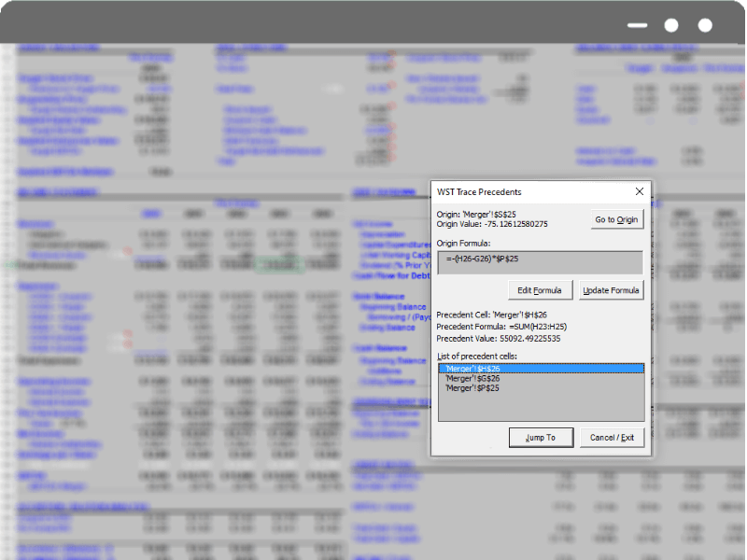Image resolution: width=747 pixels, height=560 pixels.
Task: Click the Go to Origin button
Action: click(x=616, y=219)
